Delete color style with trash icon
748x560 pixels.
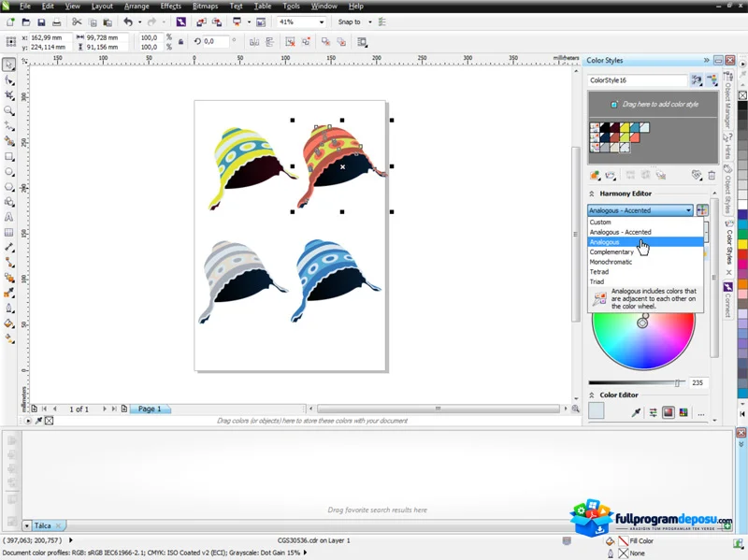pos(712,176)
